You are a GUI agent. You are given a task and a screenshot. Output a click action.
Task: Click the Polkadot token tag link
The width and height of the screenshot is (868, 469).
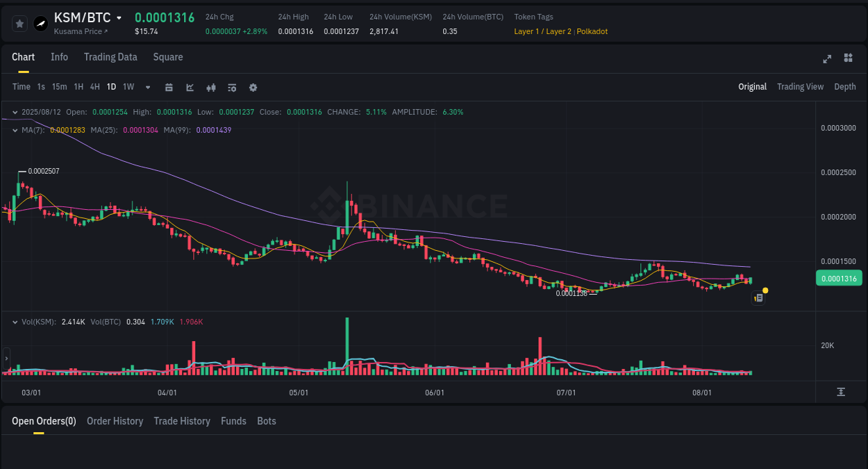pos(592,31)
